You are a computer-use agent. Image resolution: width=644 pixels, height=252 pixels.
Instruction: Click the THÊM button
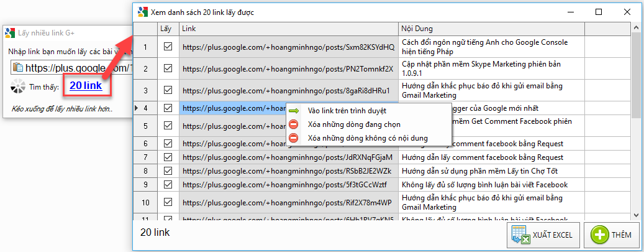[612, 235]
